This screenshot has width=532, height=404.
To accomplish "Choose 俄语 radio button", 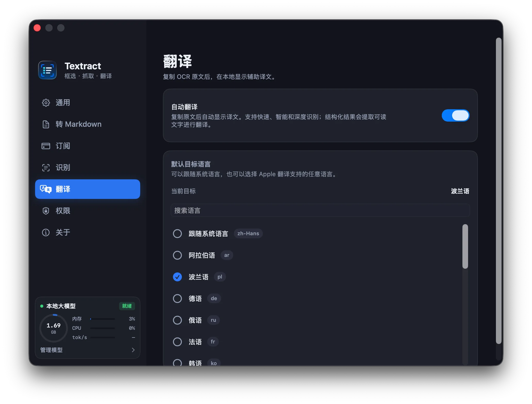I will click(x=177, y=320).
